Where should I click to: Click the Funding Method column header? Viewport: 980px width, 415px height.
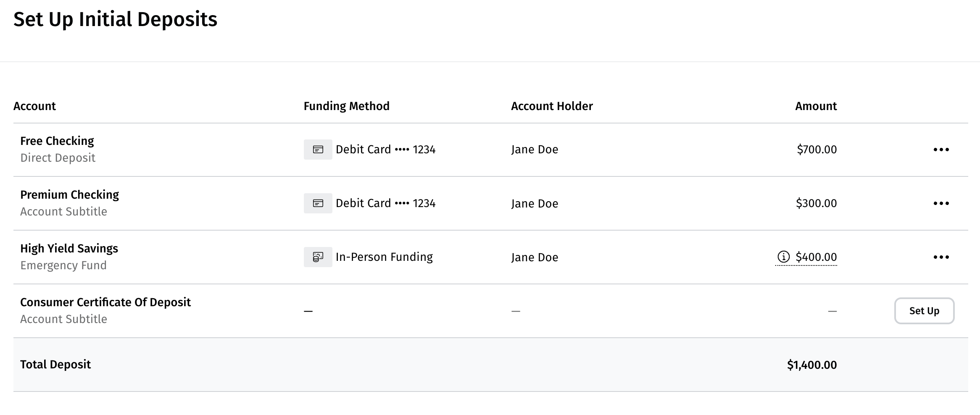[x=347, y=106]
